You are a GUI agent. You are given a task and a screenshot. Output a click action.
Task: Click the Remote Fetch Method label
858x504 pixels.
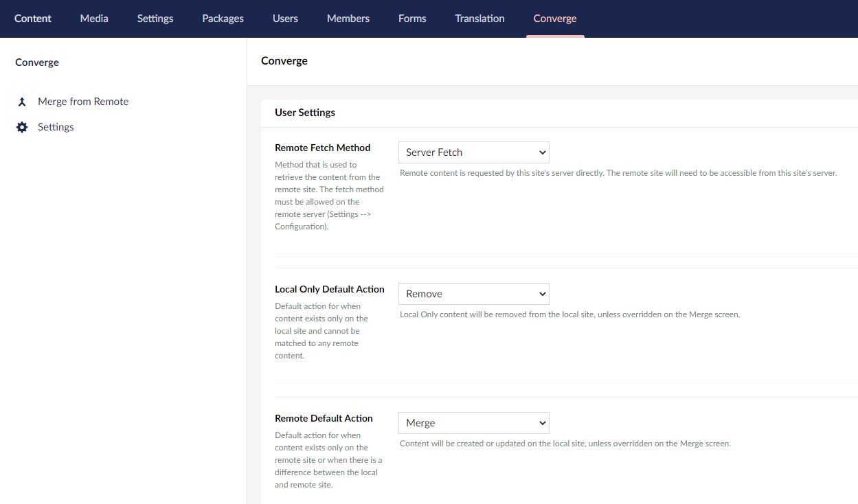point(322,148)
